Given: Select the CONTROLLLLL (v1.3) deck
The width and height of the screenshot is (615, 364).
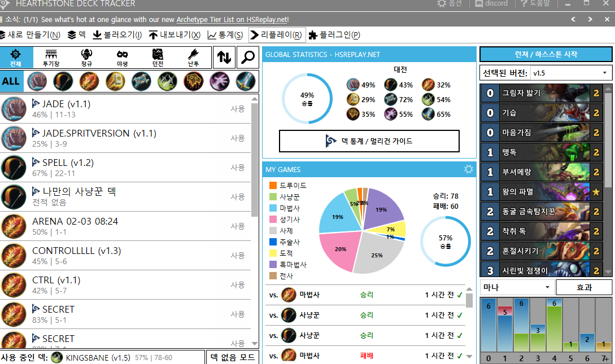Looking at the screenshot, I should coord(125,256).
